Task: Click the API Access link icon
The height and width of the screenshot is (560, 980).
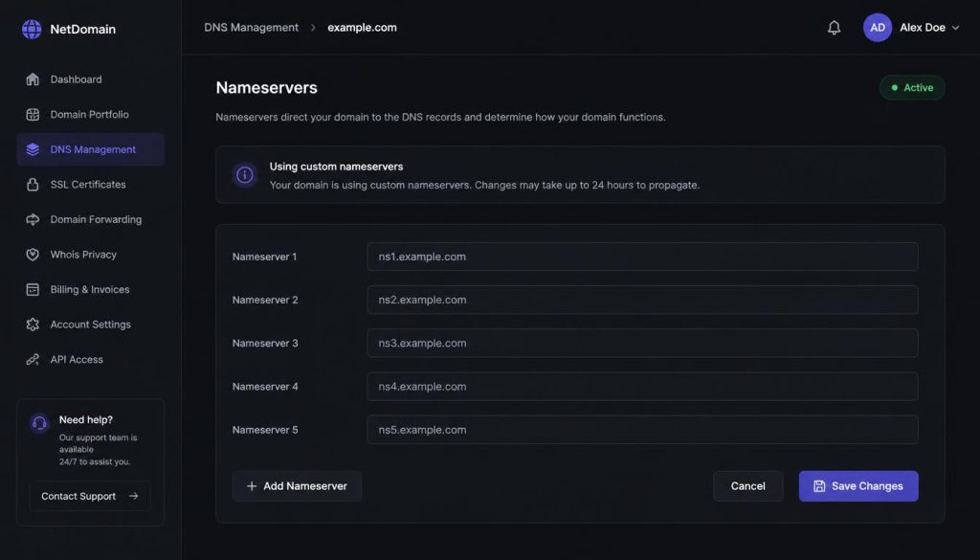Action: [x=33, y=359]
